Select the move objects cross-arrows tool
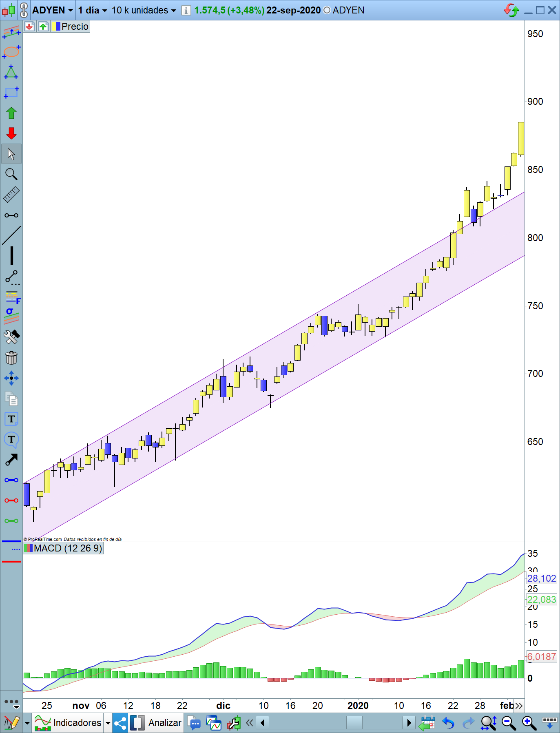Viewport: 560px width, 733px height. (x=11, y=378)
